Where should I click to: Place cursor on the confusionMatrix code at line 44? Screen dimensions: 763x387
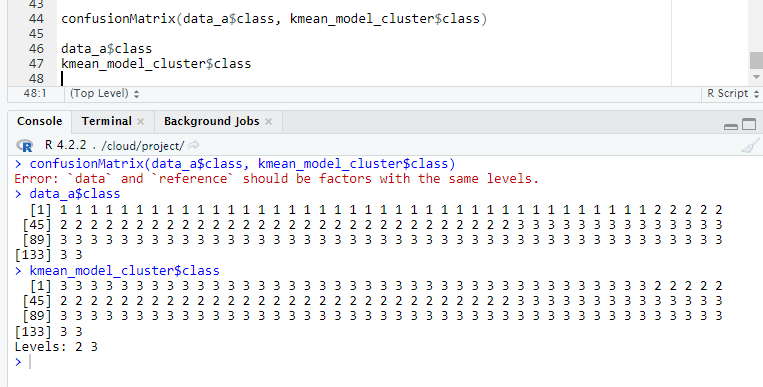tap(274, 19)
